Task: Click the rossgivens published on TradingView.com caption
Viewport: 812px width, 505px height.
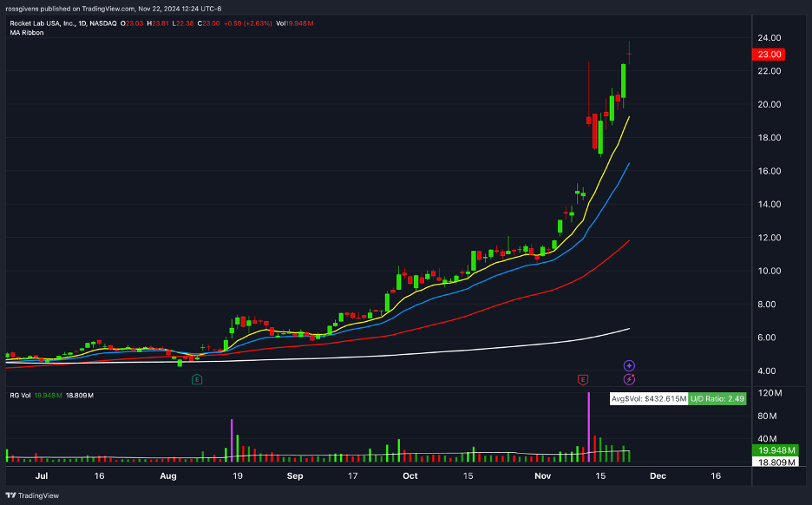Action: coord(114,9)
